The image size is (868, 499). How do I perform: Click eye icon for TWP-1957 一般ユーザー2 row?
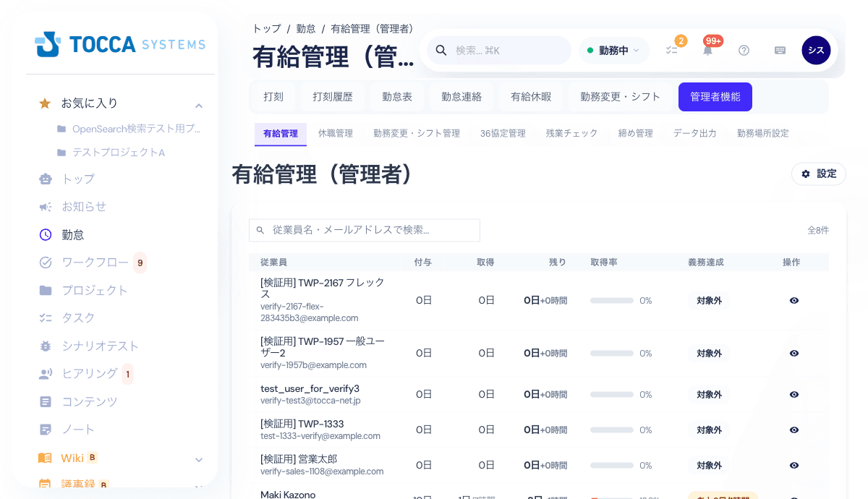pos(794,354)
